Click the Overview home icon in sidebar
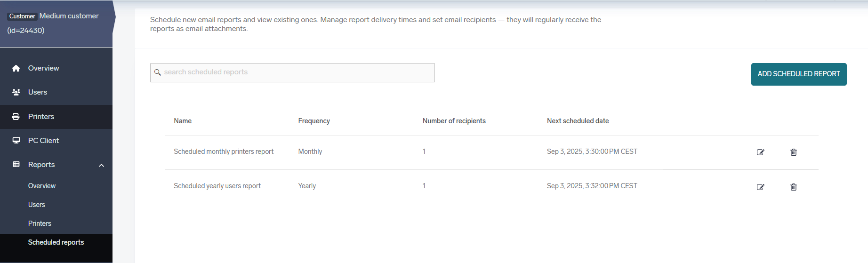This screenshot has width=868, height=263. click(16, 68)
